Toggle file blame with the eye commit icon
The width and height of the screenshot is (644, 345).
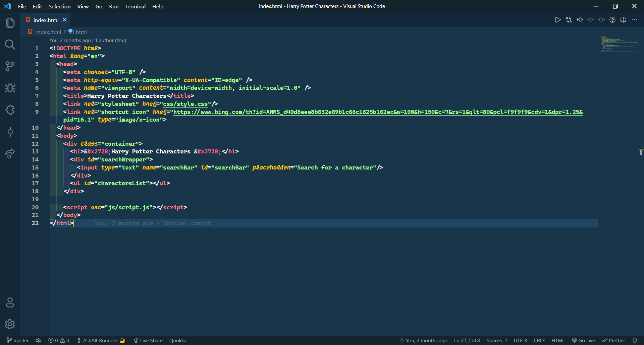click(580, 20)
